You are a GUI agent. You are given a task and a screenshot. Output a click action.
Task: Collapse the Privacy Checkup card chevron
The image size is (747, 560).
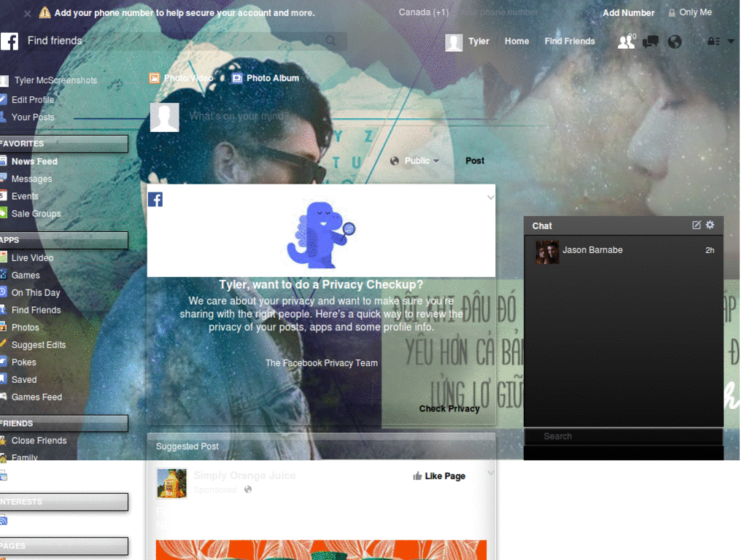point(490,197)
